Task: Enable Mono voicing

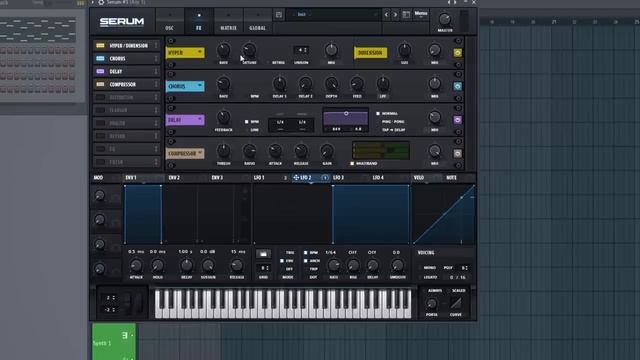Action: [x=429, y=268]
